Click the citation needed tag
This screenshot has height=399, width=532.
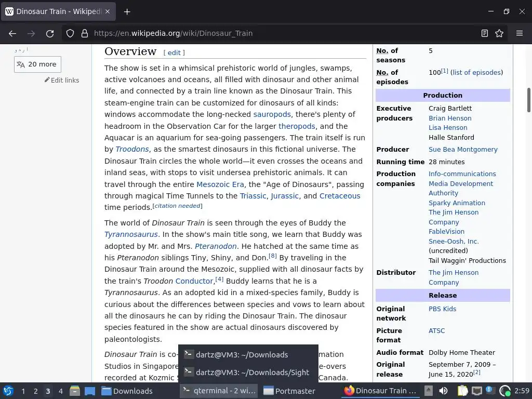click(x=177, y=206)
